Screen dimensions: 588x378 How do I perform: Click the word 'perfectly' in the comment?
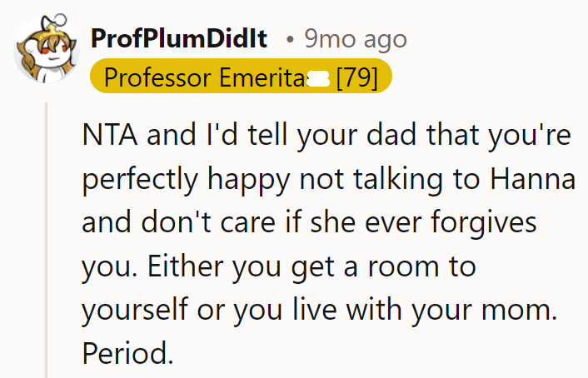click(x=139, y=180)
